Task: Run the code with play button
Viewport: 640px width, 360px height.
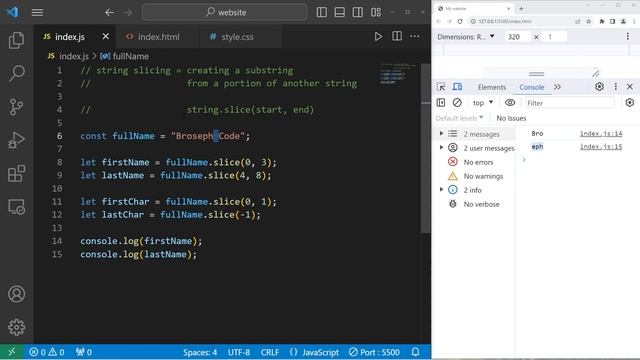Action: tap(378, 37)
